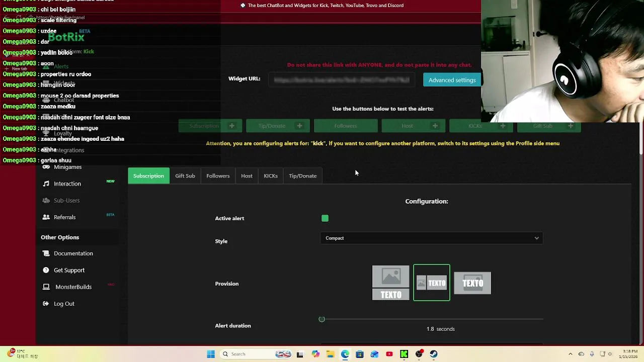The height and width of the screenshot is (362, 644).
Task: Open Minigames in the sidebar
Action: (68, 167)
